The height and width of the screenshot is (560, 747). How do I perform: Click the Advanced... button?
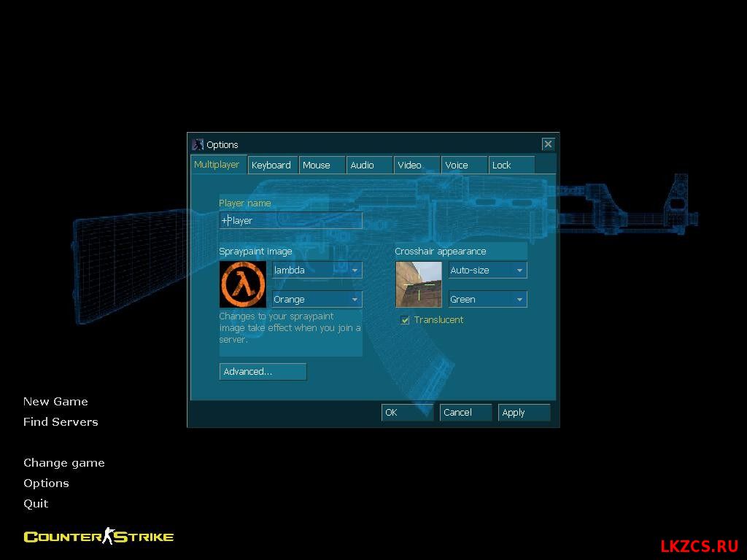(x=263, y=371)
